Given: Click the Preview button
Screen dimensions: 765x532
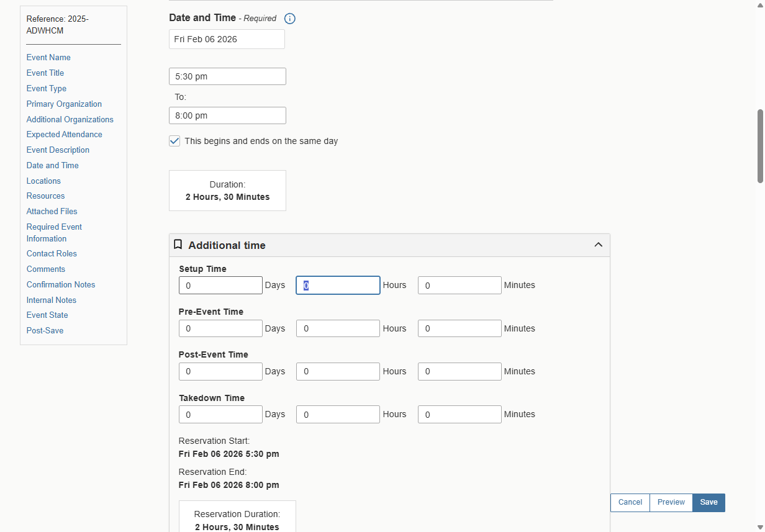Looking at the screenshot, I should (671, 503).
